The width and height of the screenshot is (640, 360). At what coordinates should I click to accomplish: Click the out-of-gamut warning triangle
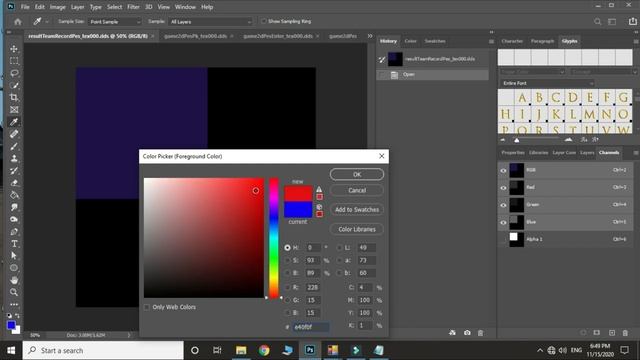319,189
